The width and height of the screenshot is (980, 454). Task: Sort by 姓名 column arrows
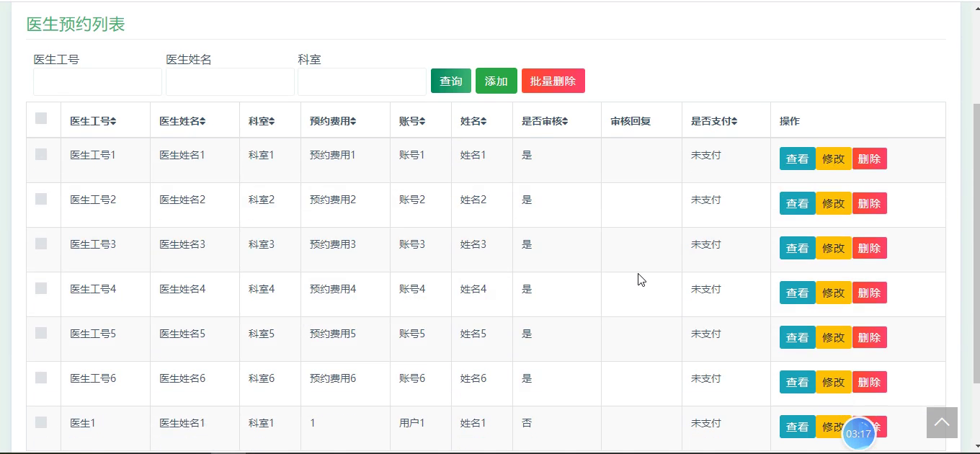(484, 122)
